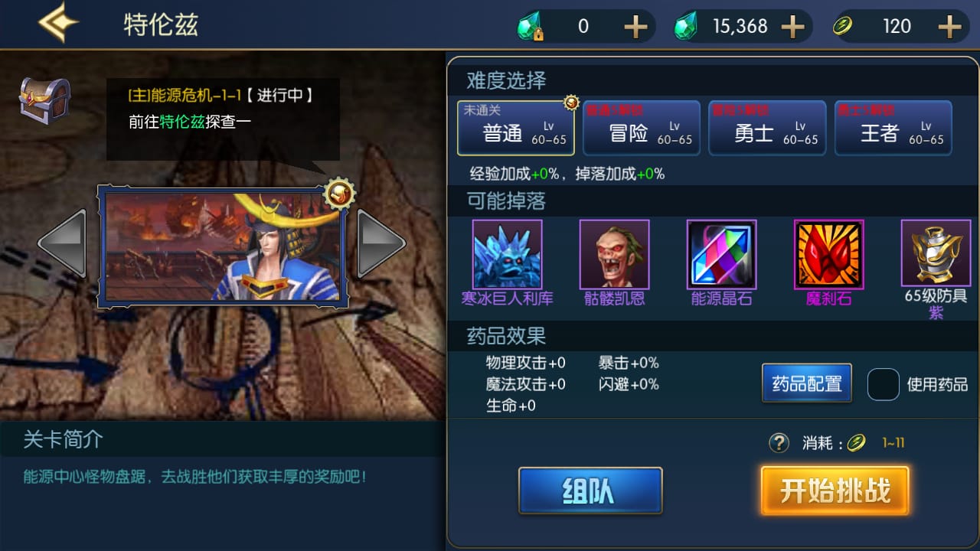Screen dimensions: 980x551
Task: Add more gems next to 15,368
Action: tap(792, 27)
